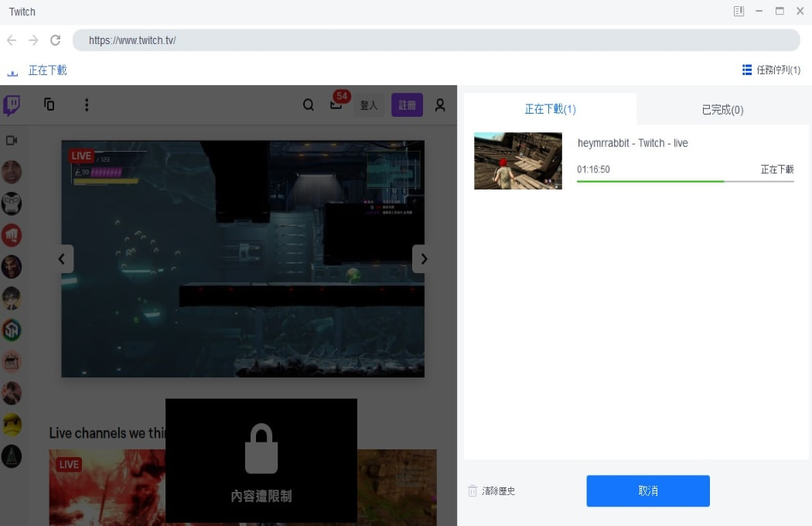Open the red LIVE channel thumbnail at bottom
This screenshot has height=526, width=812.
coord(107,487)
